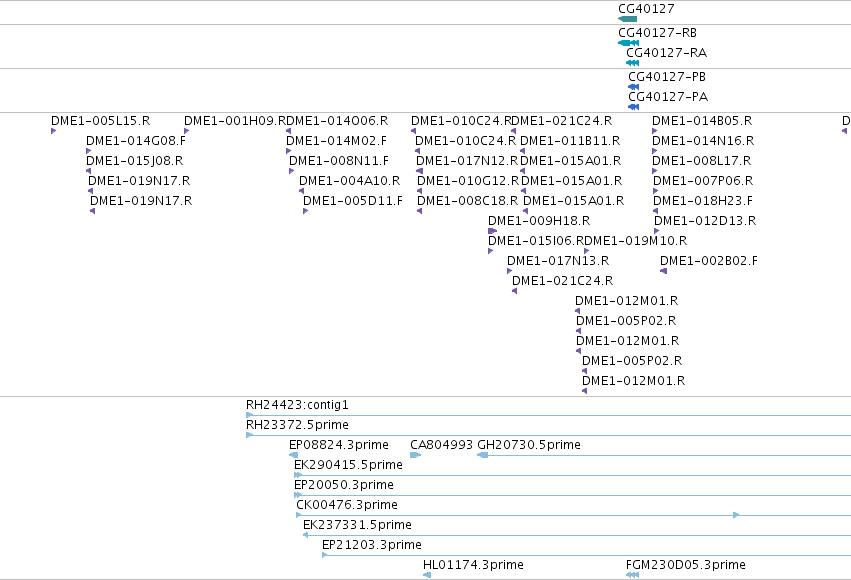Image resolution: width=851 pixels, height=580 pixels.
Task: Click the DME1-007P06.R label
Action: (x=703, y=181)
